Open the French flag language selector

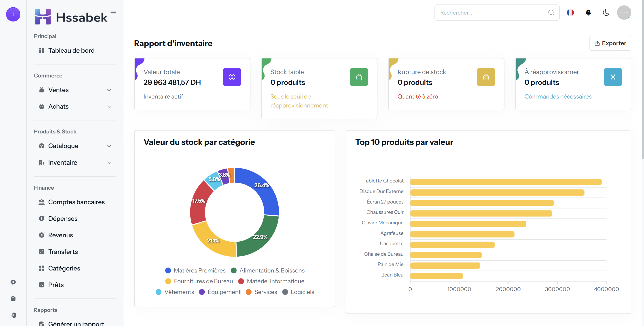click(570, 13)
